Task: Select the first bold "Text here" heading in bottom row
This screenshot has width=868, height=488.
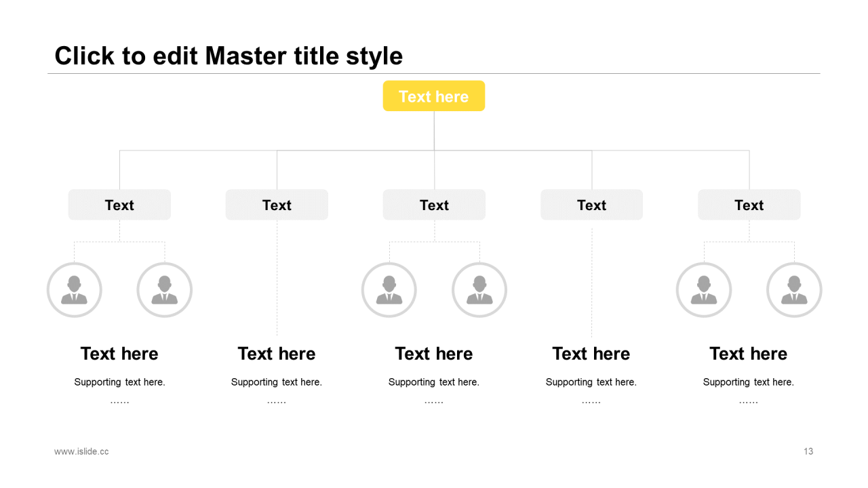Action: [x=119, y=354]
